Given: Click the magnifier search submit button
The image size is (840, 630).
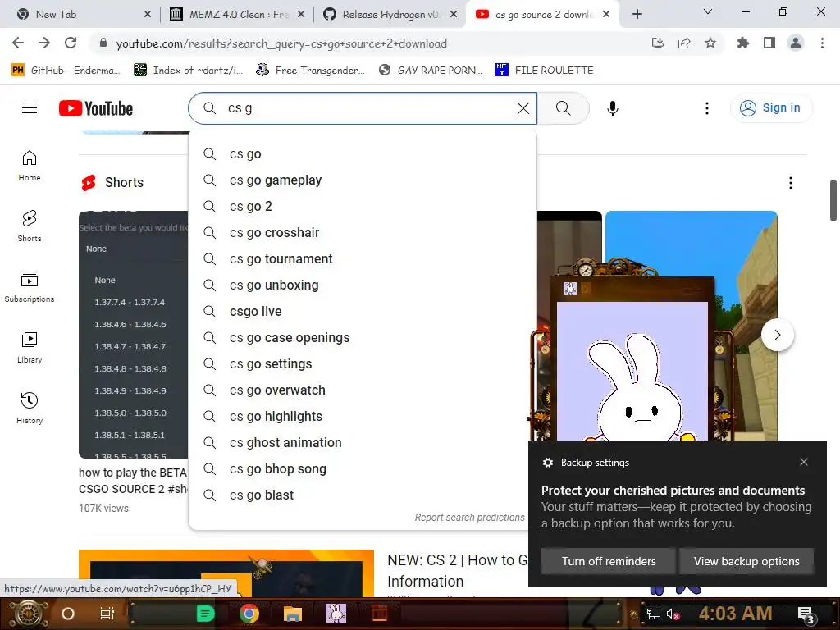Looking at the screenshot, I should [563, 108].
